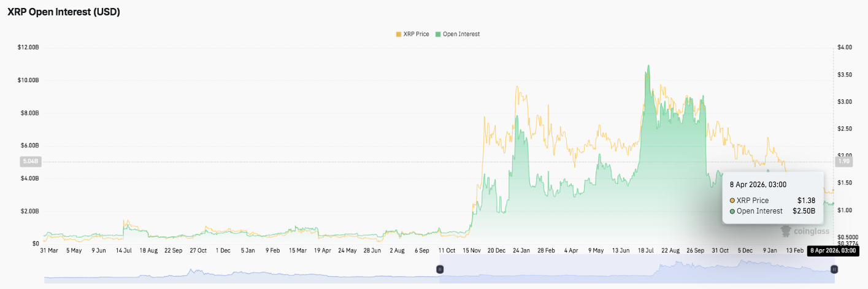Click the $6.00B left axis label
The width and height of the screenshot is (868, 289).
click(x=29, y=145)
